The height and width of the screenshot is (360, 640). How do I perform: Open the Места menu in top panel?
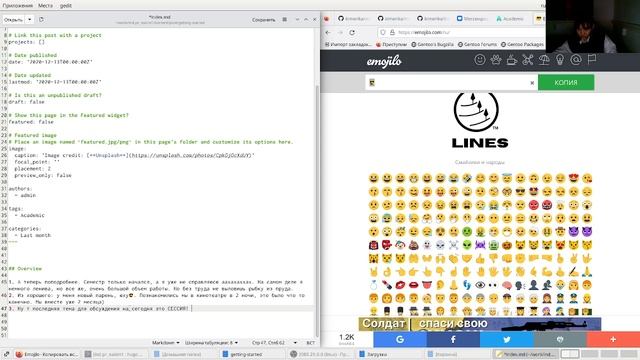coord(45,5)
